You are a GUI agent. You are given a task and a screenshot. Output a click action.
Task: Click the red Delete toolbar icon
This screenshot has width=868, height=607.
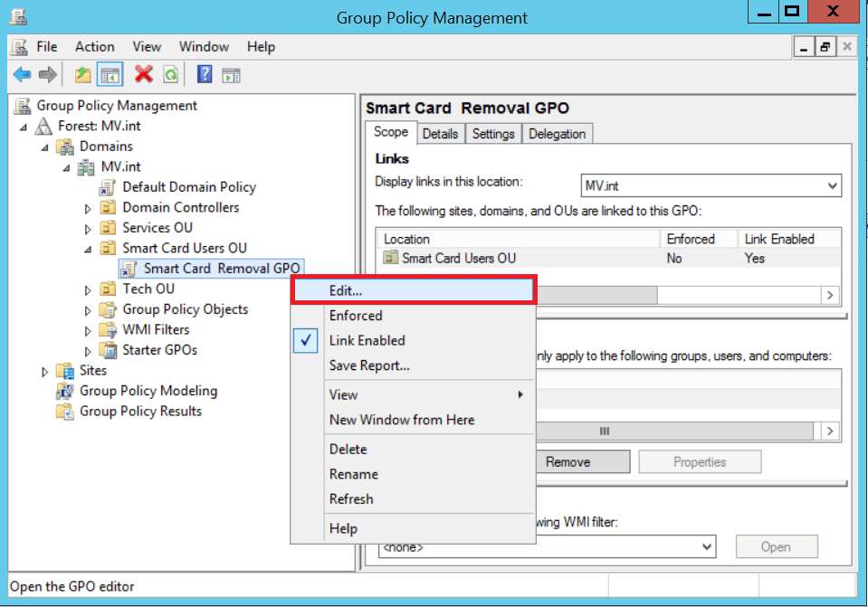point(145,73)
